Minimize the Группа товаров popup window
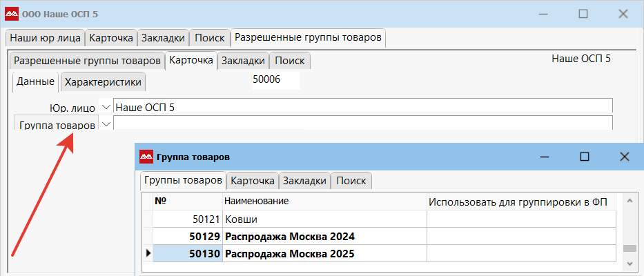The height and width of the screenshot is (276, 644). [544, 157]
